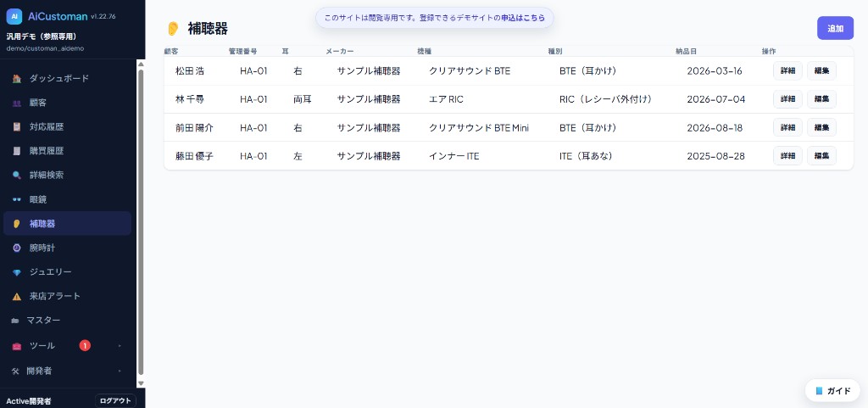The image size is (868, 408).
Task: Click the マスター folder icon
Action: (x=15, y=321)
